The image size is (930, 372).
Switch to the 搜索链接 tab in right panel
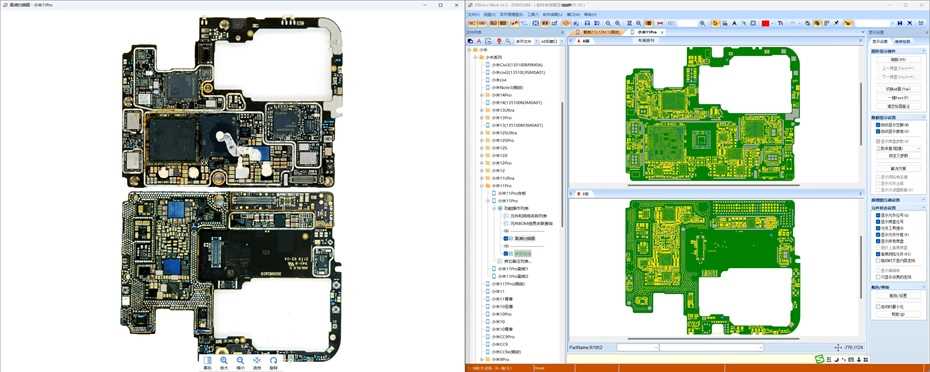[902, 42]
